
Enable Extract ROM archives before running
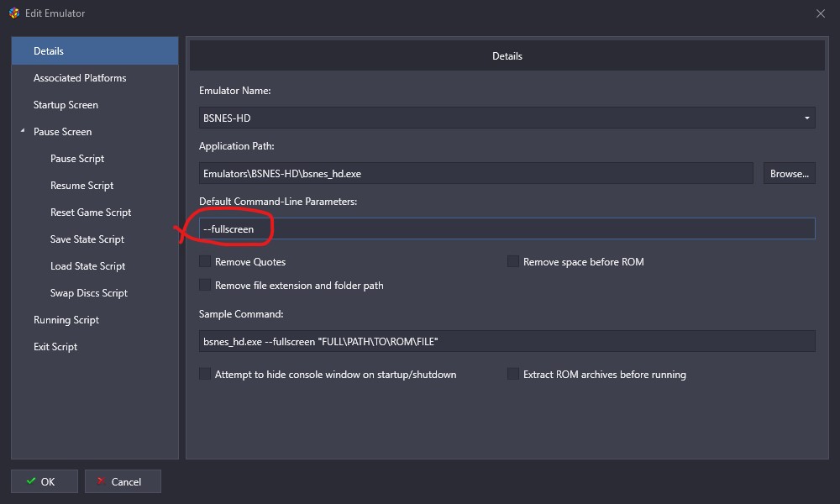point(513,374)
